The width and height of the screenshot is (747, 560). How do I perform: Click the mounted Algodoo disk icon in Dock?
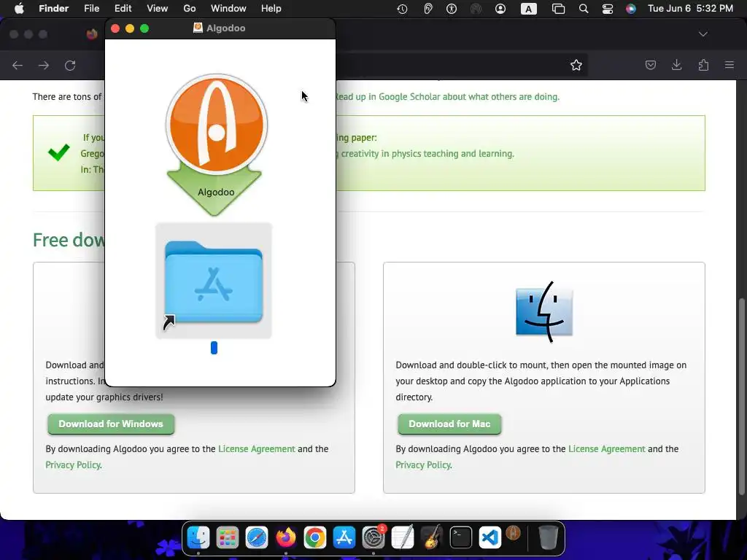513,533
